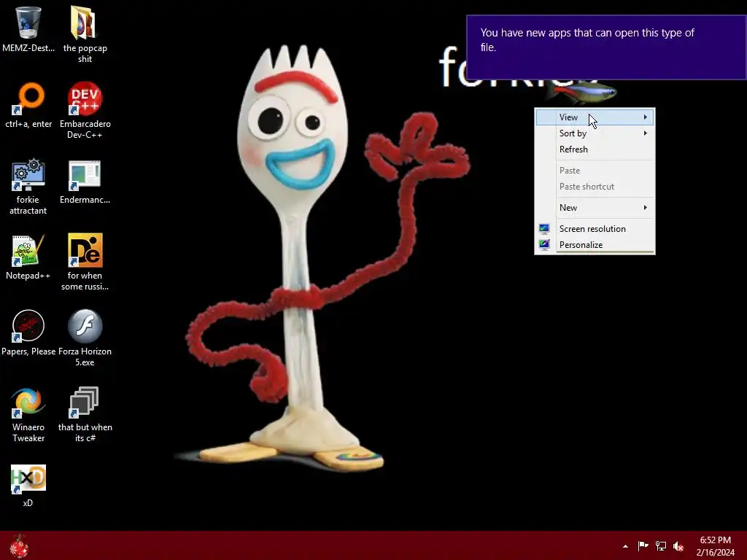
Task: Open Action Center flag icon
Action: click(643, 545)
